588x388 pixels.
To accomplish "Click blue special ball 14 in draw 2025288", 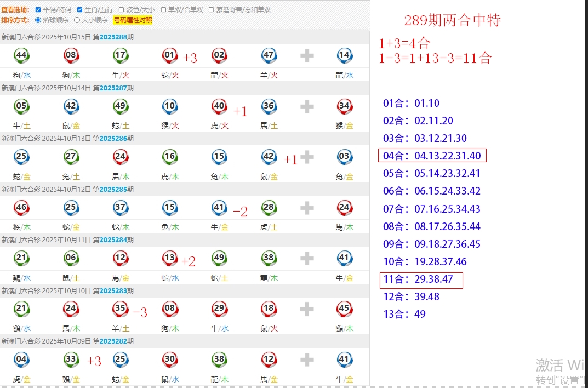I will click(x=344, y=55).
